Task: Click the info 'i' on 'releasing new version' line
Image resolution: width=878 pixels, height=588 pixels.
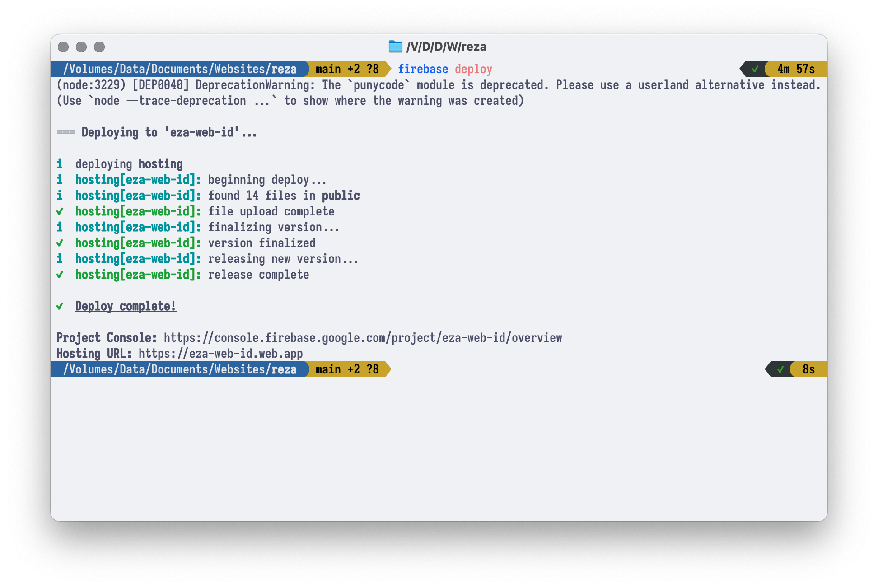Action: [x=60, y=259]
